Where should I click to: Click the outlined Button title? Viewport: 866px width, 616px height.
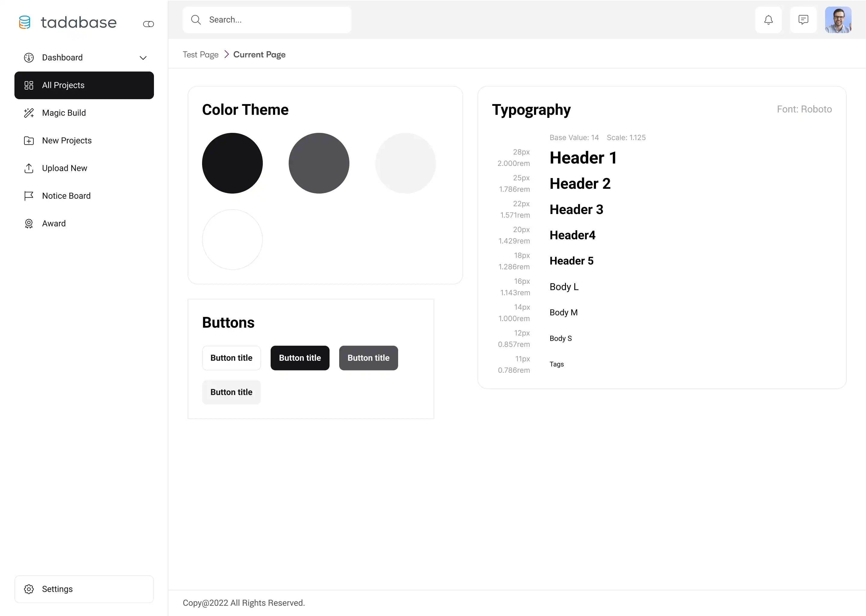[x=232, y=358]
